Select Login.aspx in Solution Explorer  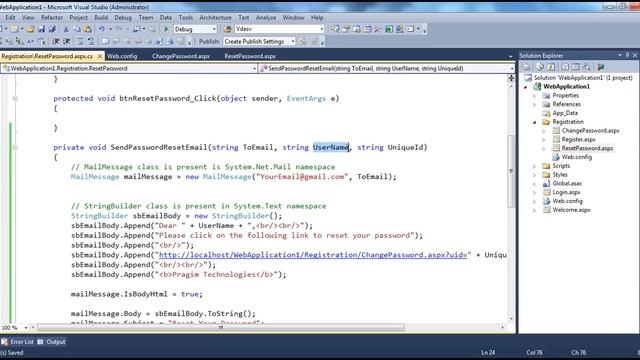pos(566,192)
